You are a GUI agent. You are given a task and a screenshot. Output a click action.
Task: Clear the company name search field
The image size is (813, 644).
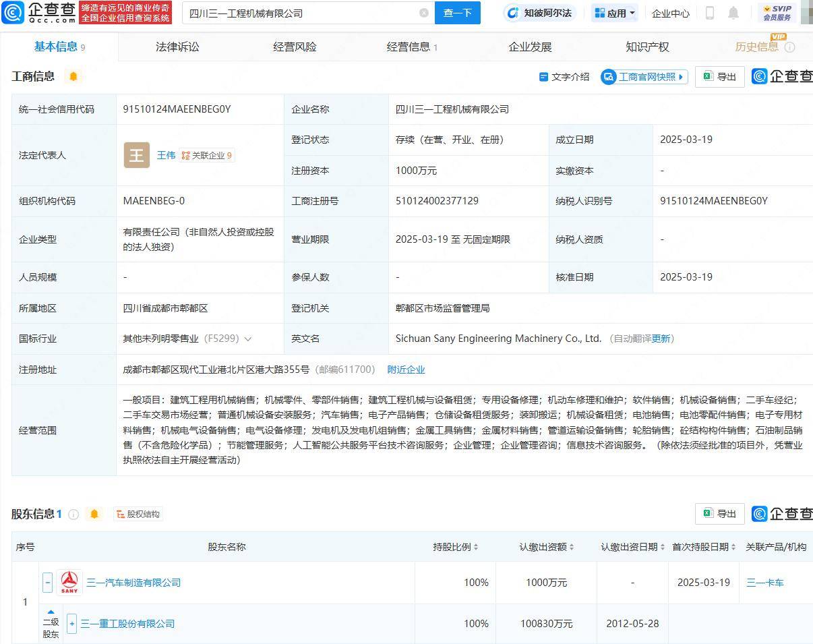click(x=423, y=13)
